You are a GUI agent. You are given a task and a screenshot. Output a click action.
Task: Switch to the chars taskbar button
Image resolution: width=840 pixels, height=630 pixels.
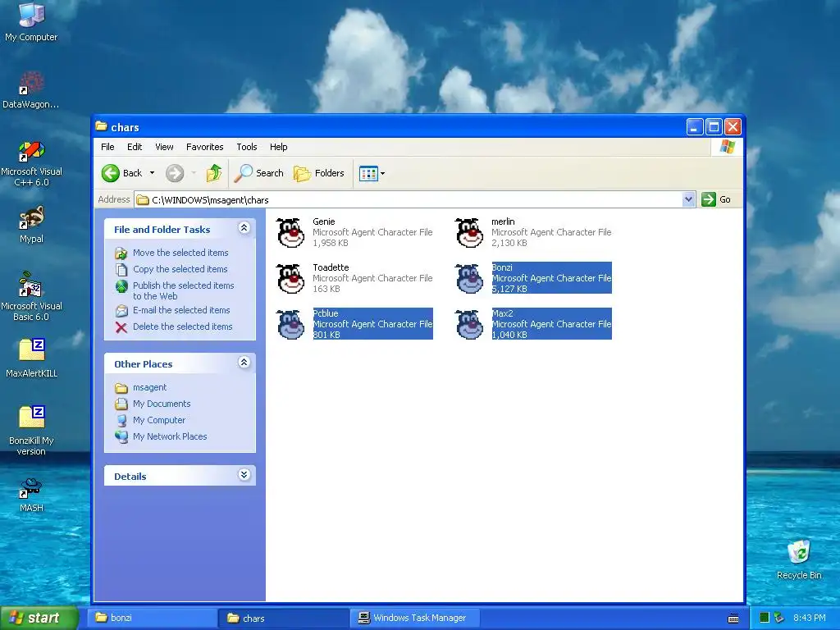284,618
